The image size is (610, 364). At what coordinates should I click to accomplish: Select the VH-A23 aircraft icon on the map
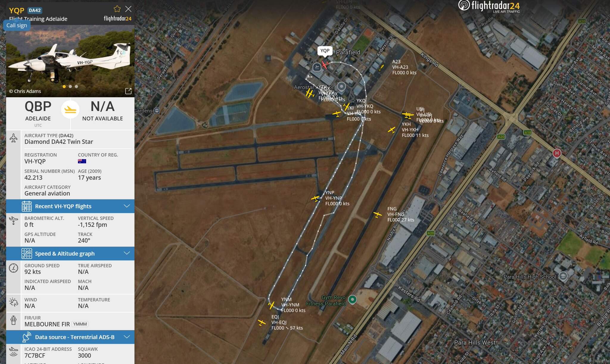click(x=381, y=68)
